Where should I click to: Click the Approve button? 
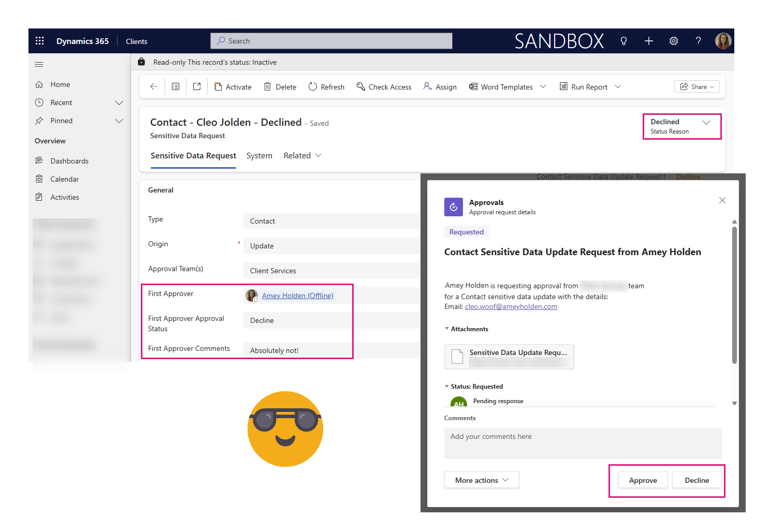[x=643, y=480]
